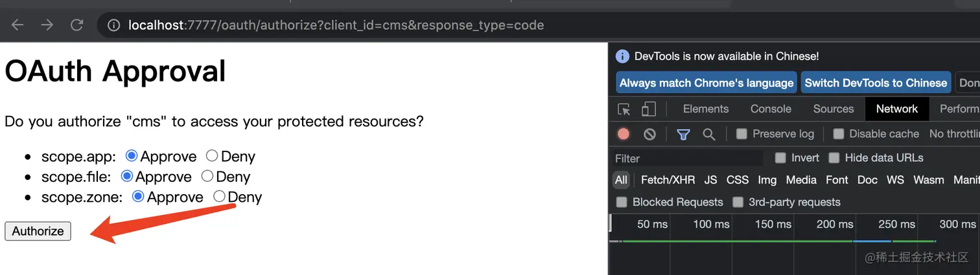Click the Authorize button

coord(38,231)
